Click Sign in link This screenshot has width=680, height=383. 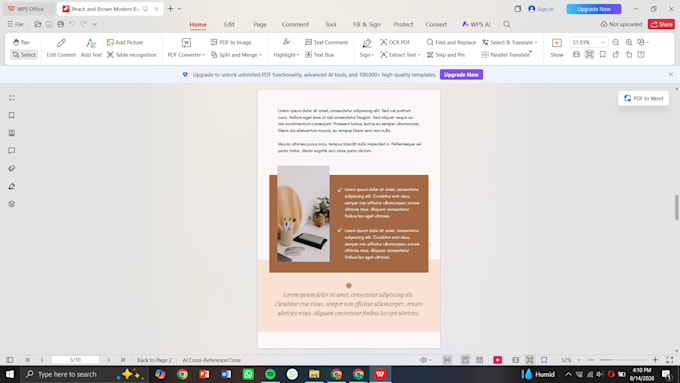click(541, 9)
